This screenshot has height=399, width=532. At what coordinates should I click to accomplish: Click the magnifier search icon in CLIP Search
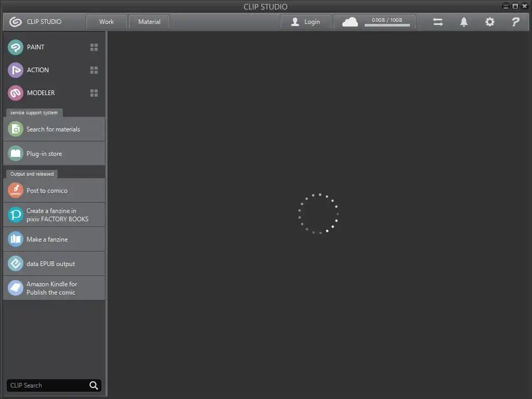(x=94, y=385)
